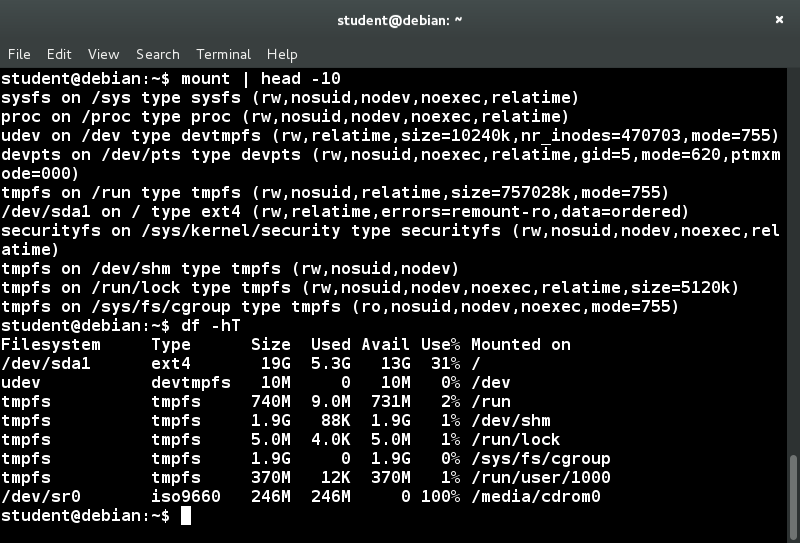
Task: Open the View menu
Action: click(104, 54)
